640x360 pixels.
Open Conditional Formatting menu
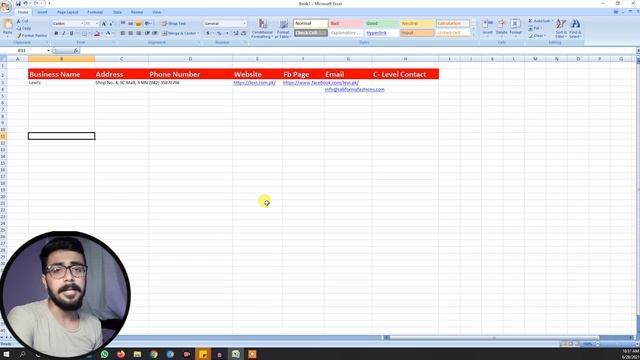pyautogui.click(x=262, y=29)
